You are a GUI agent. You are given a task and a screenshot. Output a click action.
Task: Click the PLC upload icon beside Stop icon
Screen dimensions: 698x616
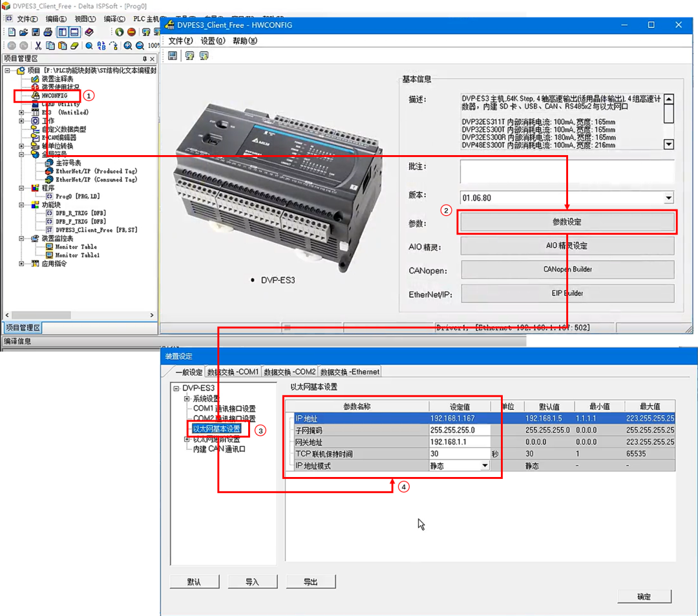pyautogui.click(x=146, y=32)
